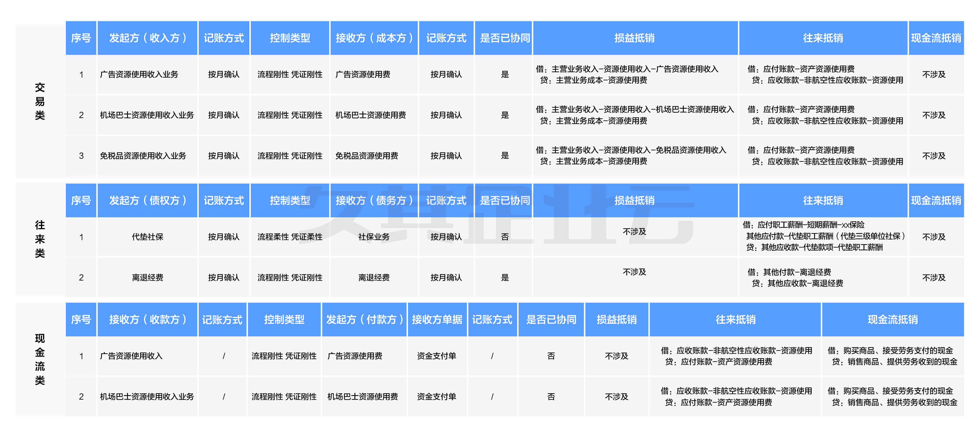The width and height of the screenshot is (980, 439).
Task: Click 流程柔性 凭证柔性 control type cell
Action: point(289,237)
